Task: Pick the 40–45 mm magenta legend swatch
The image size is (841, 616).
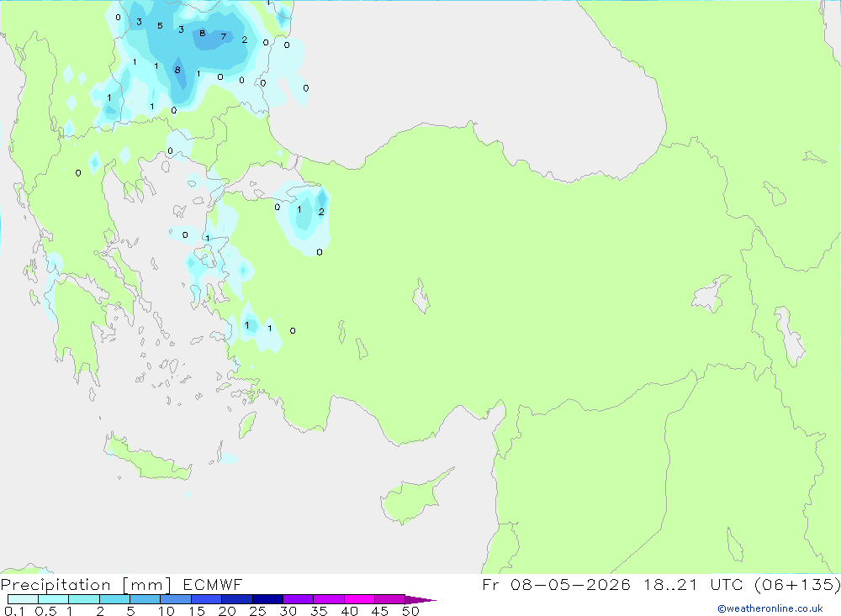Action: (359, 599)
